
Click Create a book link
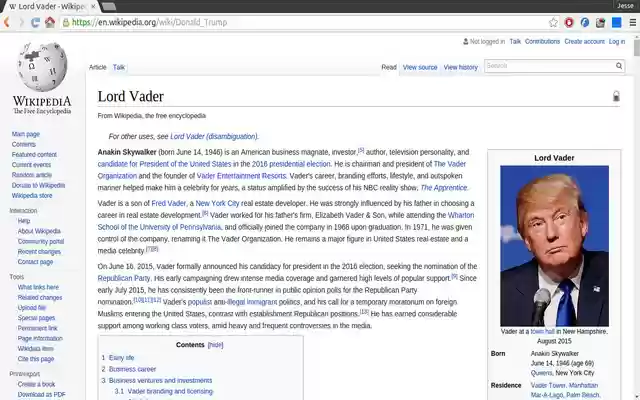point(36,384)
